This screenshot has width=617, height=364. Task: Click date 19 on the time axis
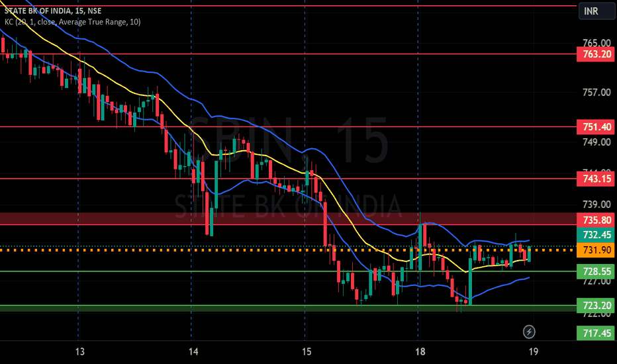pyautogui.click(x=533, y=351)
